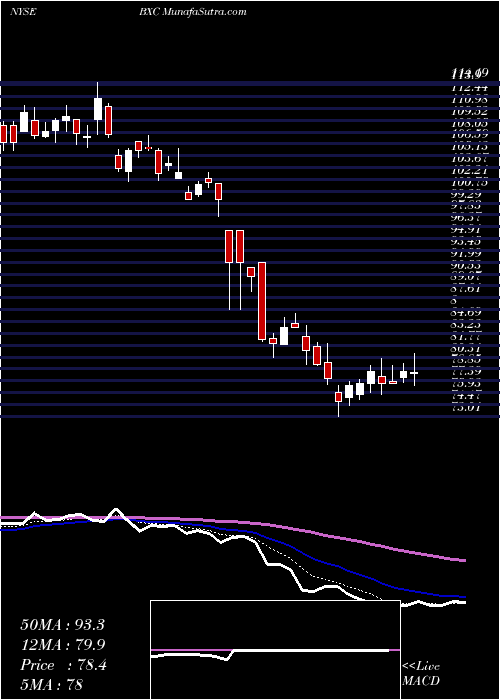Open the <<Live MACD label

pos(421,674)
